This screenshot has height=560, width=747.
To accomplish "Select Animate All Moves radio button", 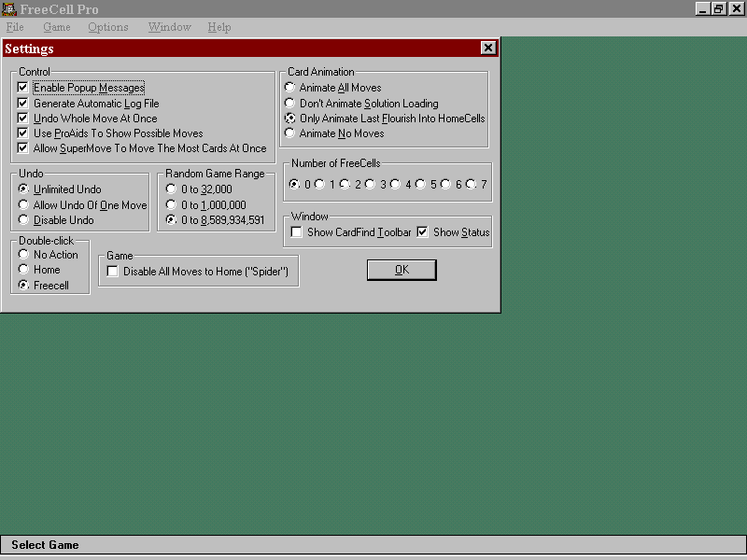I will (x=290, y=88).
